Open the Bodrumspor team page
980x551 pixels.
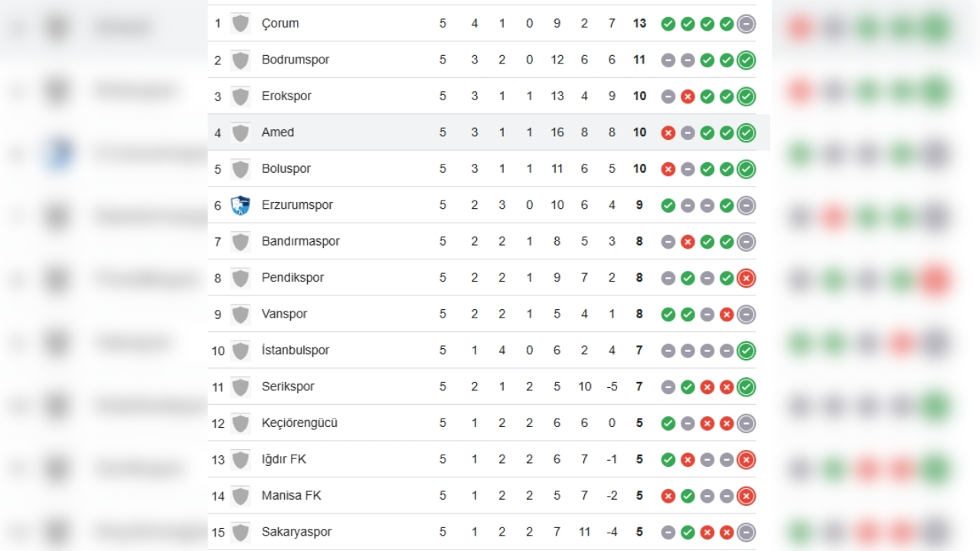(296, 60)
